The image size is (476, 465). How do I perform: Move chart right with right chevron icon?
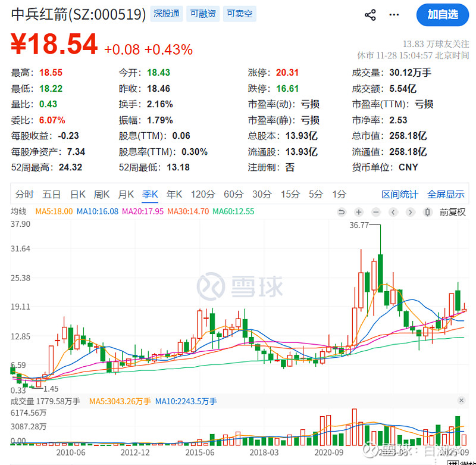point(410,212)
